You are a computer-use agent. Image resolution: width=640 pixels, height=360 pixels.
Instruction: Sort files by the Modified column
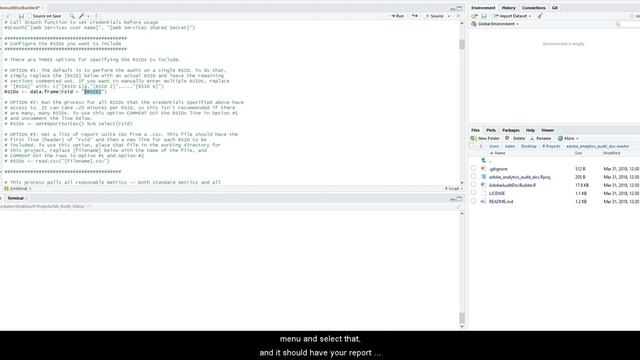coord(611,153)
